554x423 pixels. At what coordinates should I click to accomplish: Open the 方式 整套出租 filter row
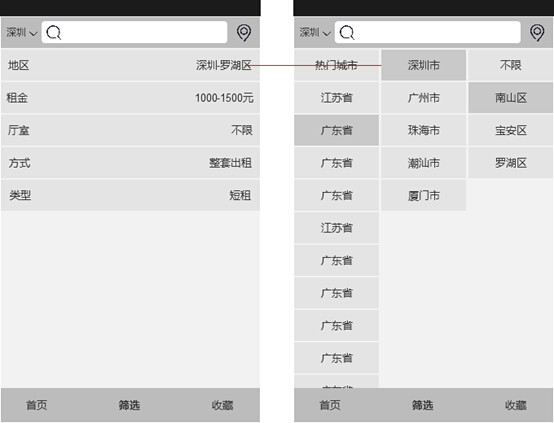pos(130,163)
